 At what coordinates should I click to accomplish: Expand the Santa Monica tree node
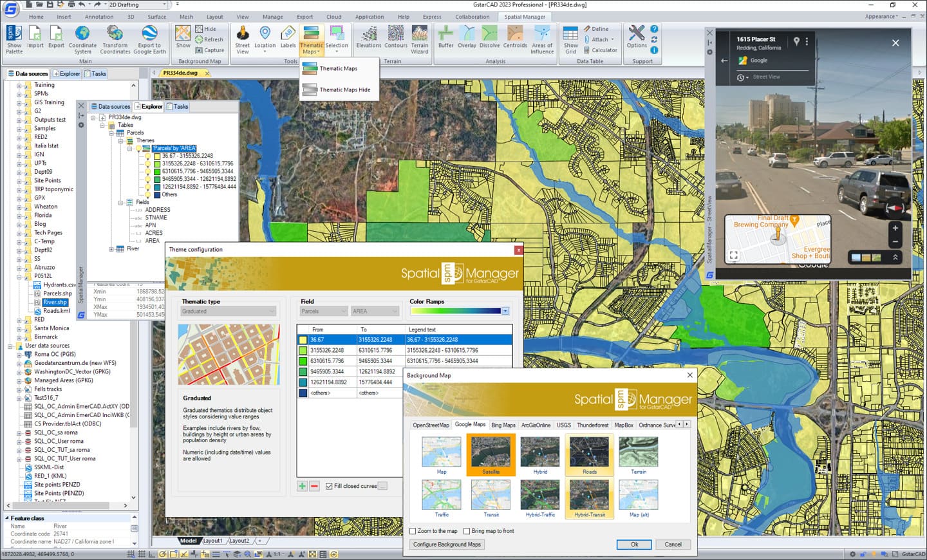tap(19, 328)
